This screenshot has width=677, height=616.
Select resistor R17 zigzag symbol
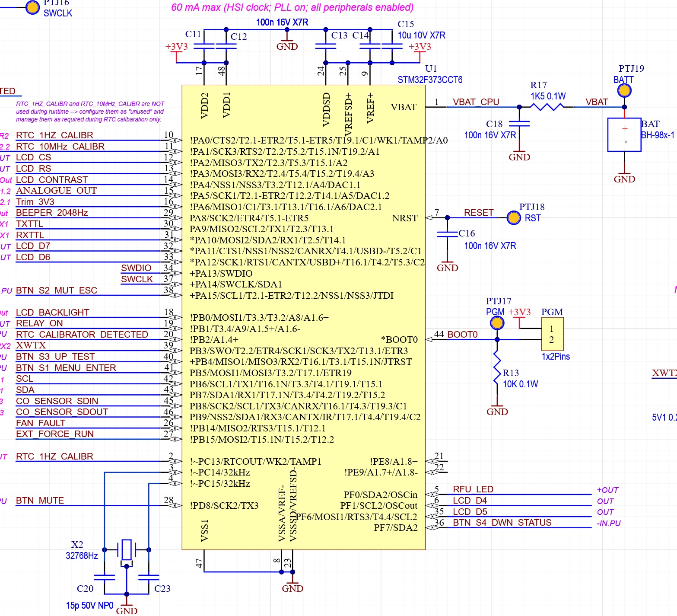547,107
